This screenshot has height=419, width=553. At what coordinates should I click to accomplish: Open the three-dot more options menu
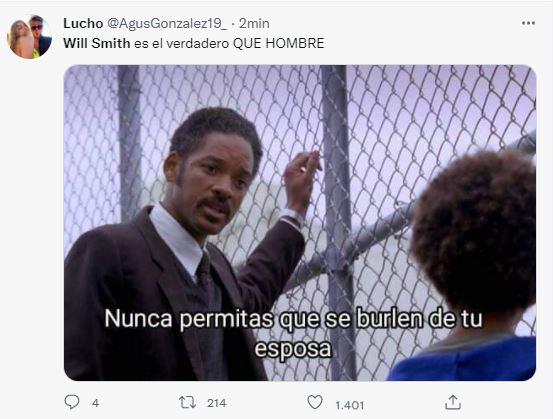click(528, 23)
